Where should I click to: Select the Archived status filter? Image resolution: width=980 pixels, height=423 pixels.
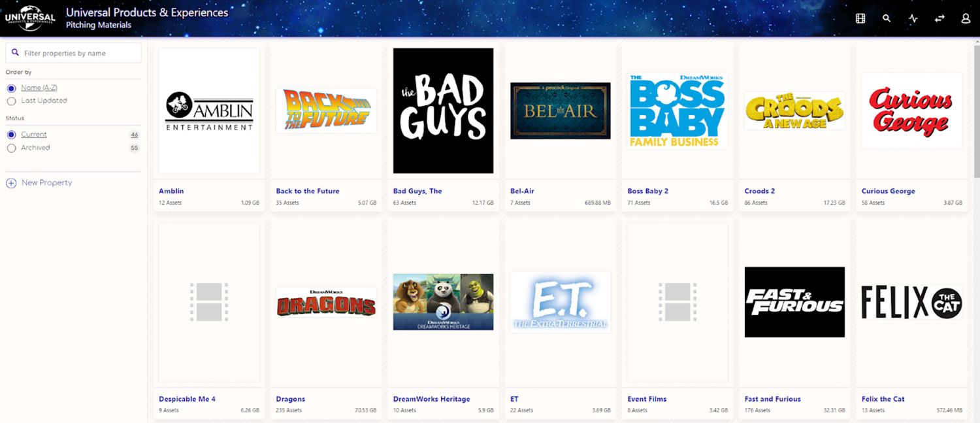tap(11, 148)
